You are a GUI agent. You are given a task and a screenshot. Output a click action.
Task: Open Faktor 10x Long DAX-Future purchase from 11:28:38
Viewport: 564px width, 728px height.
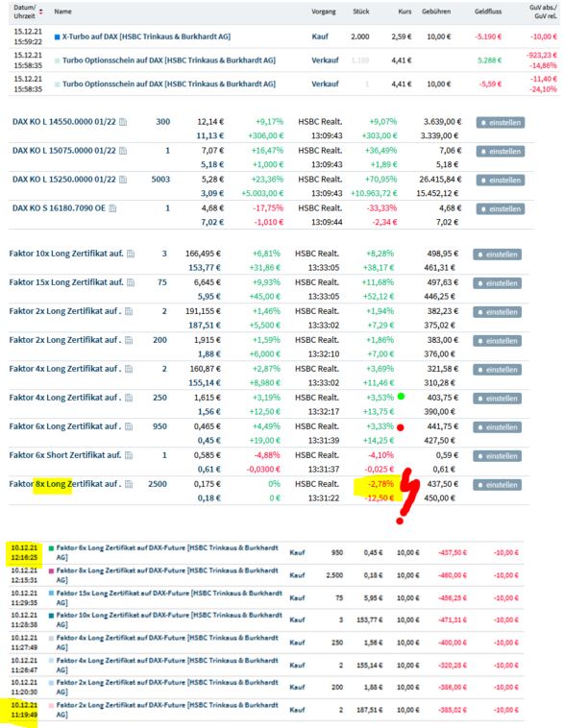[169, 619]
